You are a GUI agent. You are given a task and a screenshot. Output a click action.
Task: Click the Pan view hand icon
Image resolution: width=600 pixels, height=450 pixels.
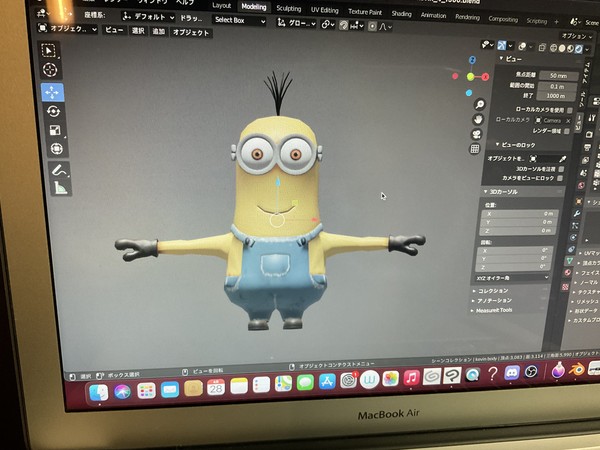point(478,120)
